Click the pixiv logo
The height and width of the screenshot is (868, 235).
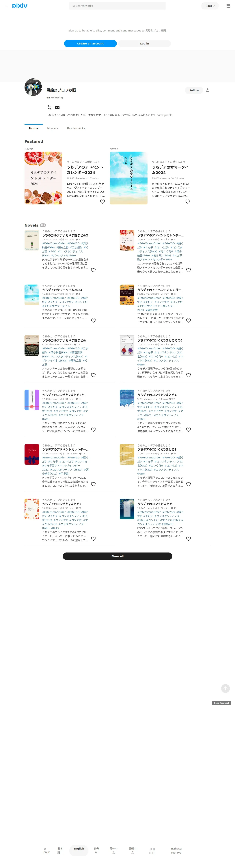point(20,6)
